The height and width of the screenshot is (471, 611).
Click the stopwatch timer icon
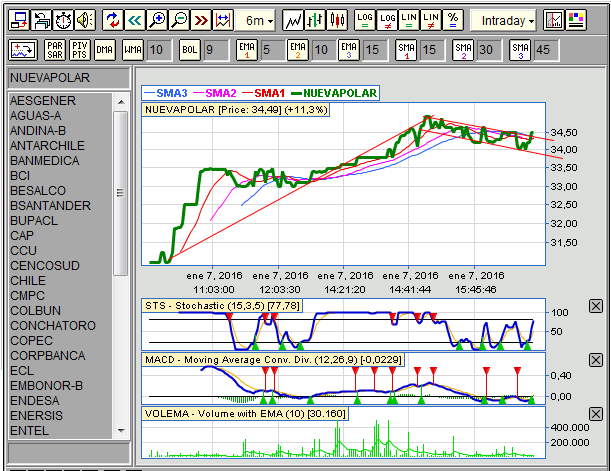(63, 20)
